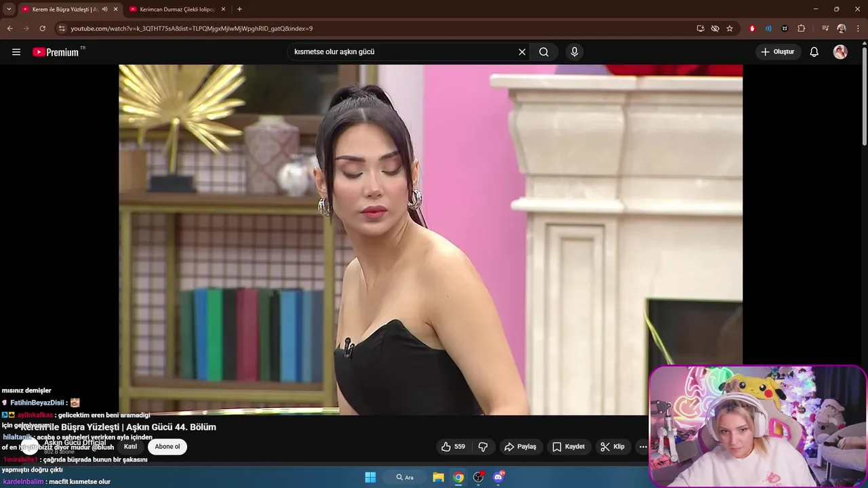Open File Explorer from taskbar
Image resolution: width=868 pixels, height=488 pixels.
[439, 477]
